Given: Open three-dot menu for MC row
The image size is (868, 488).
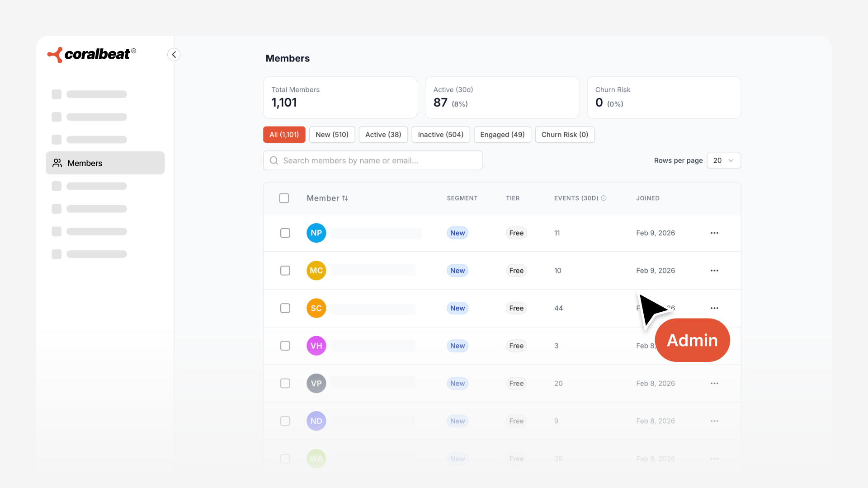Looking at the screenshot, I should 714,271.
